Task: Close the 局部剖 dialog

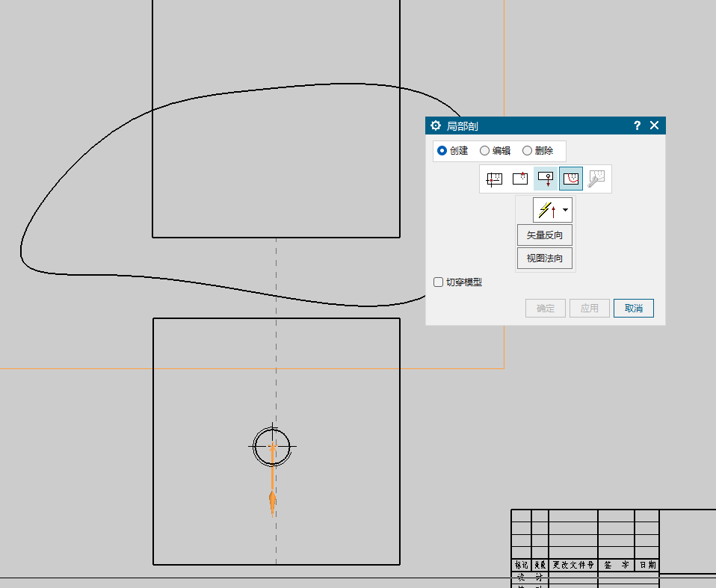Action: (655, 126)
